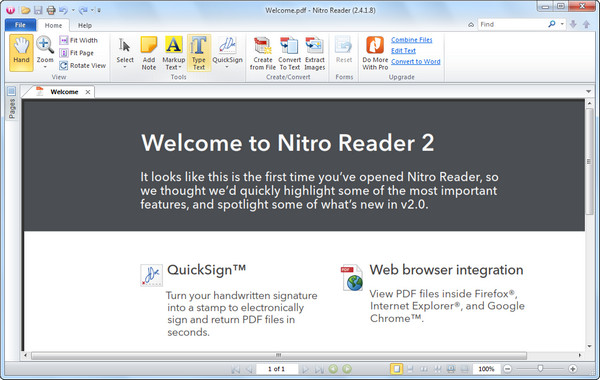
Task: Click the Combine Files link
Action: pos(411,40)
